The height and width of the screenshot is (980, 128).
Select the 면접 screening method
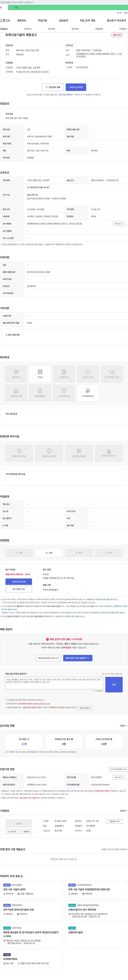(49, 553)
